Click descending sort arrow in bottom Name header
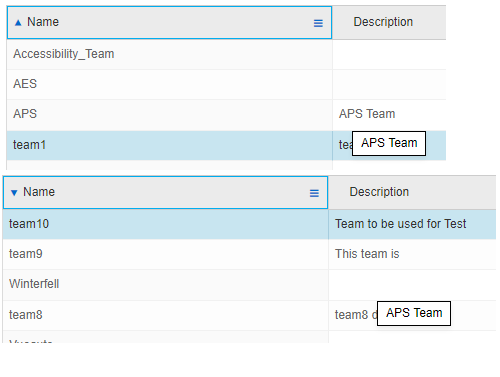The width and height of the screenshot is (500, 377). 14,193
